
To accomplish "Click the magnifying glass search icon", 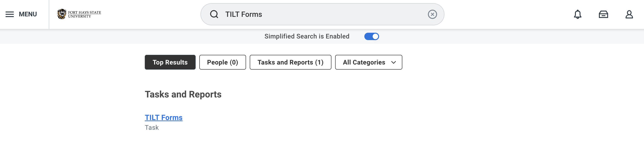I will [214, 14].
